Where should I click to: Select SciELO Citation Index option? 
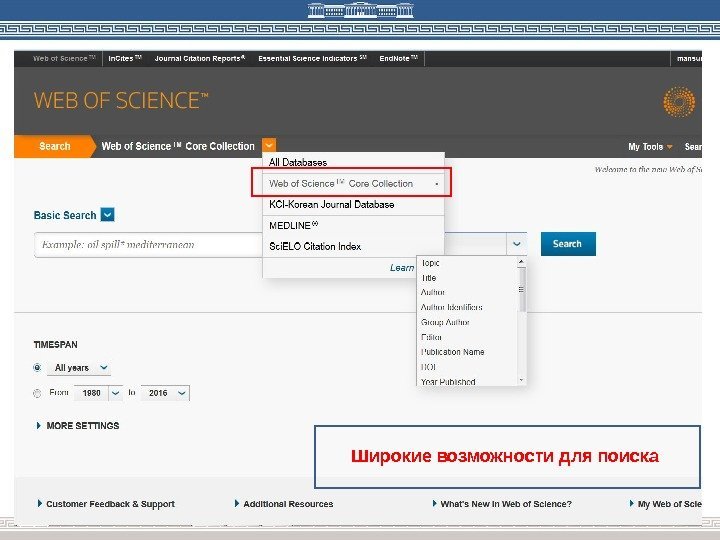click(353, 246)
